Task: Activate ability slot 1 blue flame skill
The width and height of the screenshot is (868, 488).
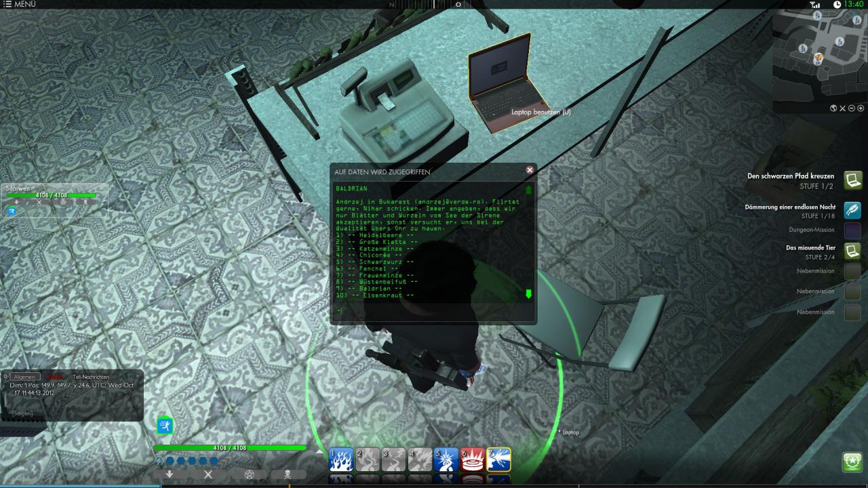Action: pos(340,460)
